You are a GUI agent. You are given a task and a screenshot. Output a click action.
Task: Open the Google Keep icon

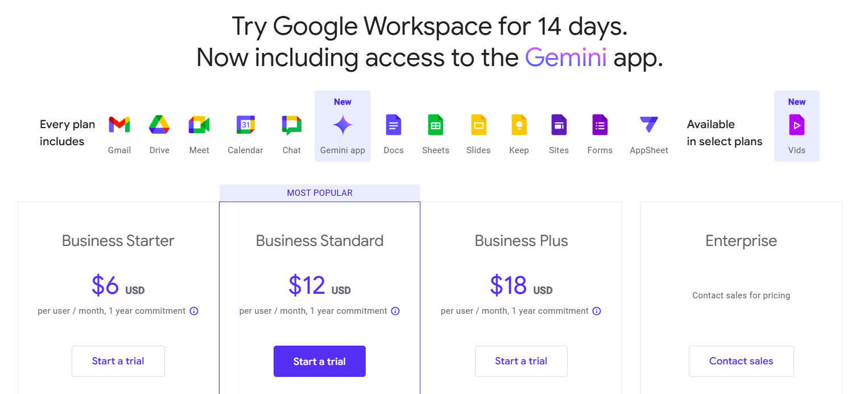tap(519, 125)
